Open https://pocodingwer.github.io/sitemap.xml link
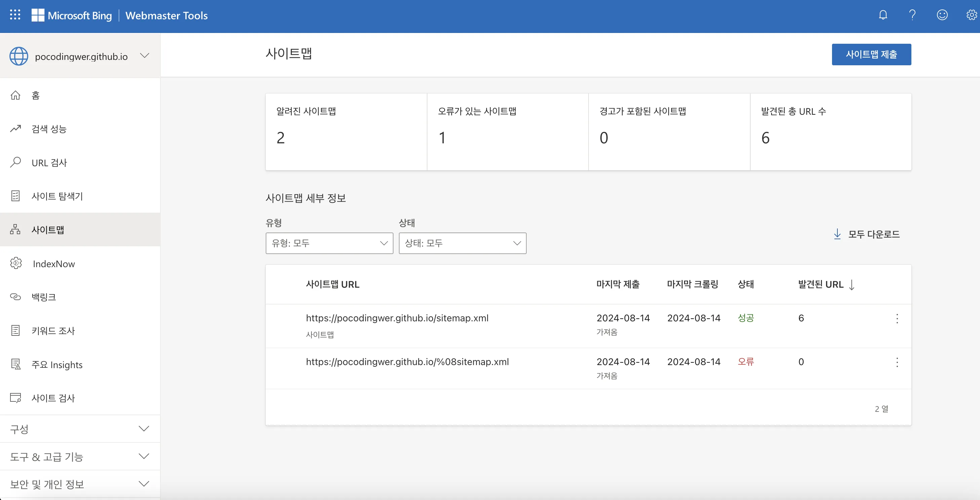Screen dimensions: 980x500 [397, 318]
